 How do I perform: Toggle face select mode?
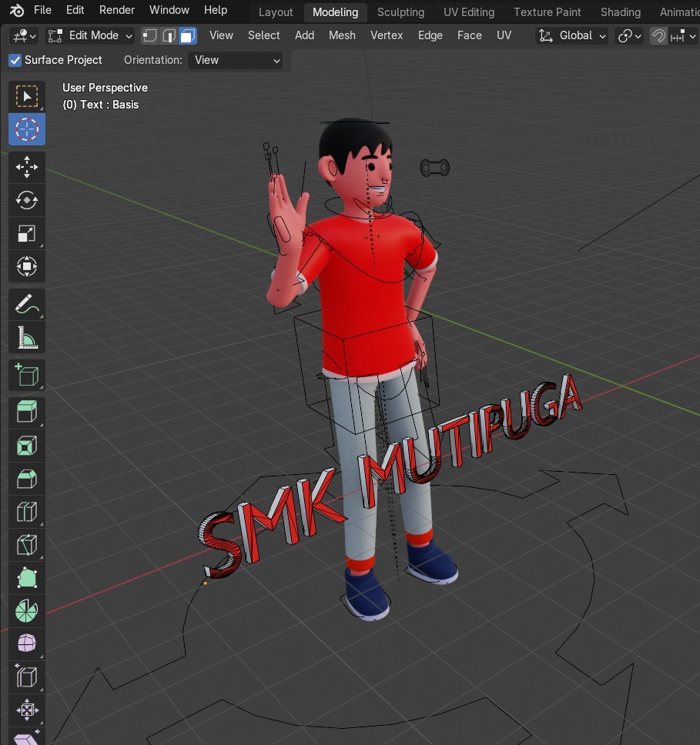(x=188, y=35)
